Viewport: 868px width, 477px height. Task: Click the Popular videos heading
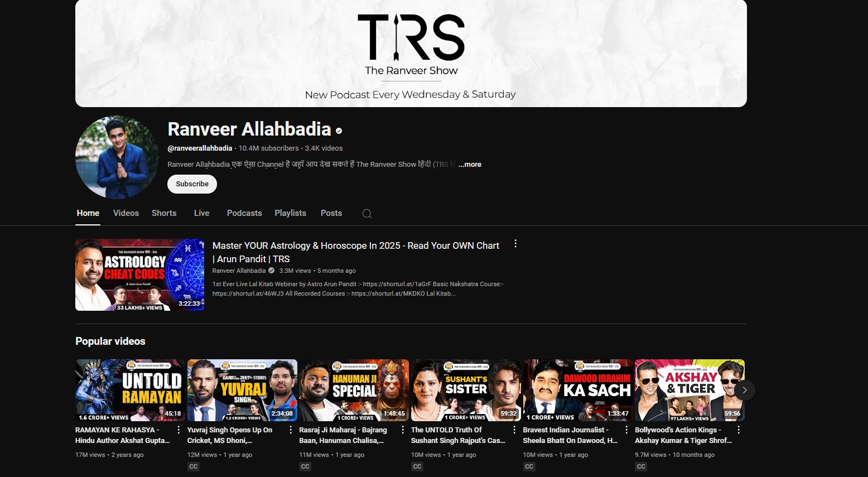click(110, 341)
